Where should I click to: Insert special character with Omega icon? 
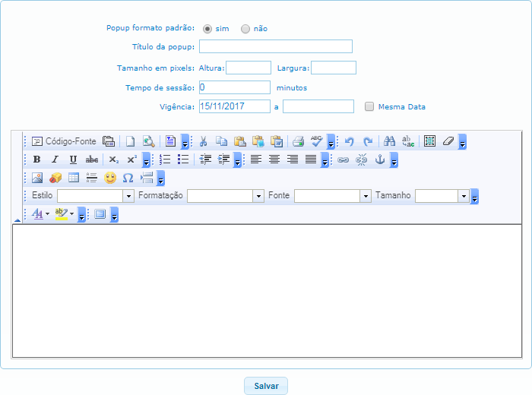click(128, 178)
